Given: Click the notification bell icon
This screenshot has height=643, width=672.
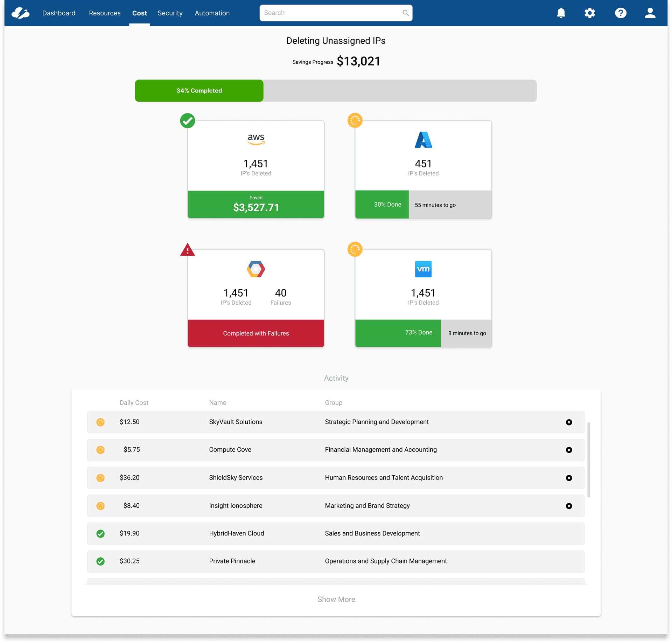Looking at the screenshot, I should click(x=561, y=13).
